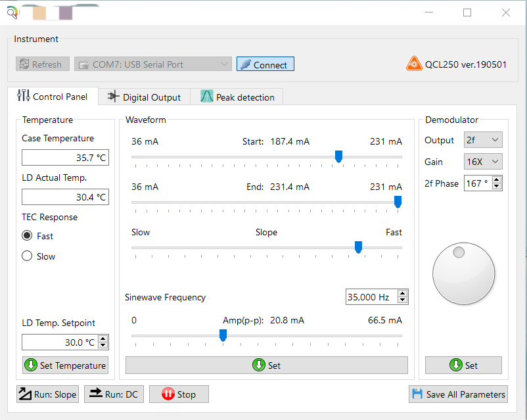
Task: Save All Parameters with floppy icon
Action: coord(458,394)
